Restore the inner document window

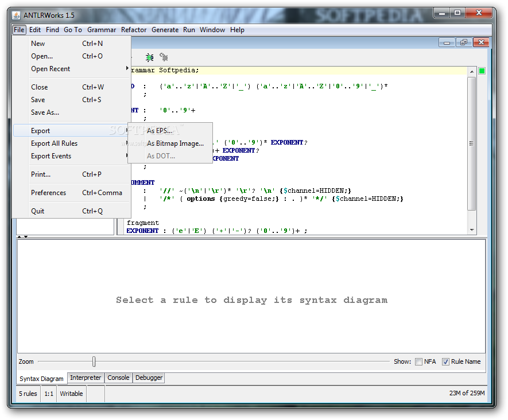[464, 42]
